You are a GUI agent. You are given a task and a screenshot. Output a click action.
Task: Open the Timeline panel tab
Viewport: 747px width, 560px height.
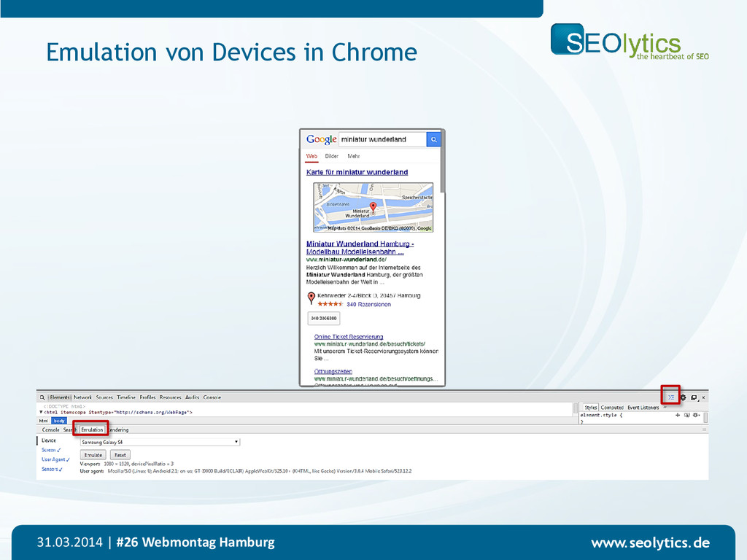[126, 397]
